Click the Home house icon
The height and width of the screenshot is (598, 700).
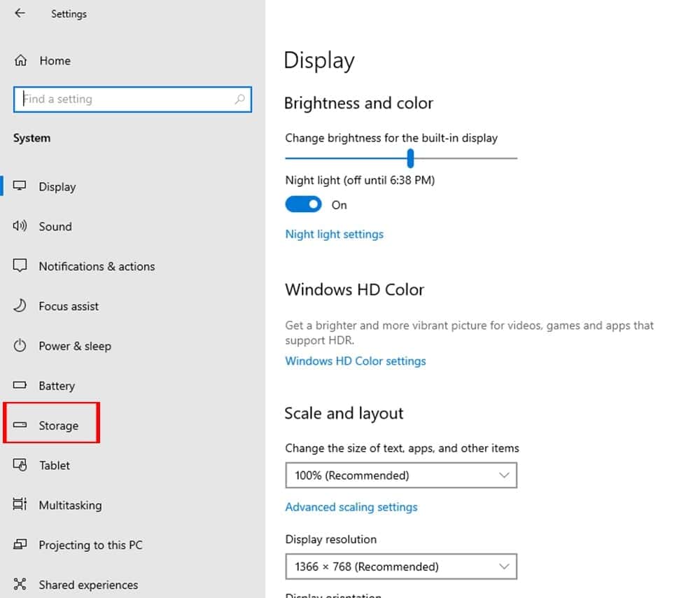[x=20, y=60]
